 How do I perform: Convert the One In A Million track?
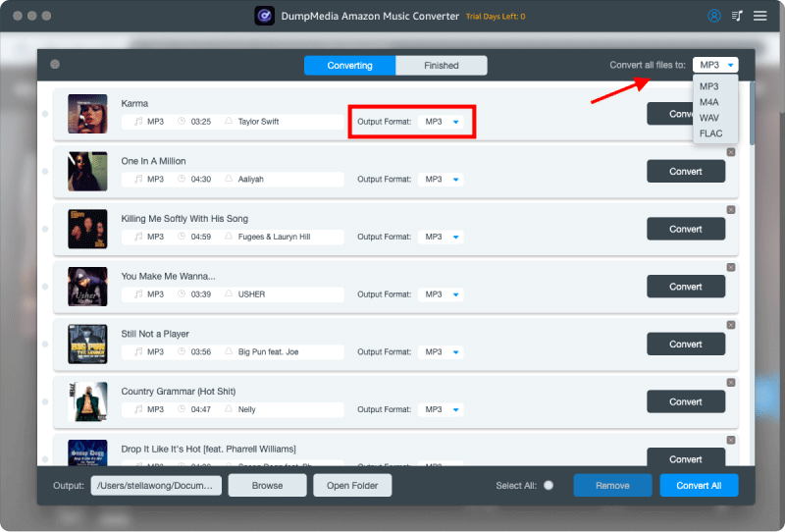[x=686, y=172]
